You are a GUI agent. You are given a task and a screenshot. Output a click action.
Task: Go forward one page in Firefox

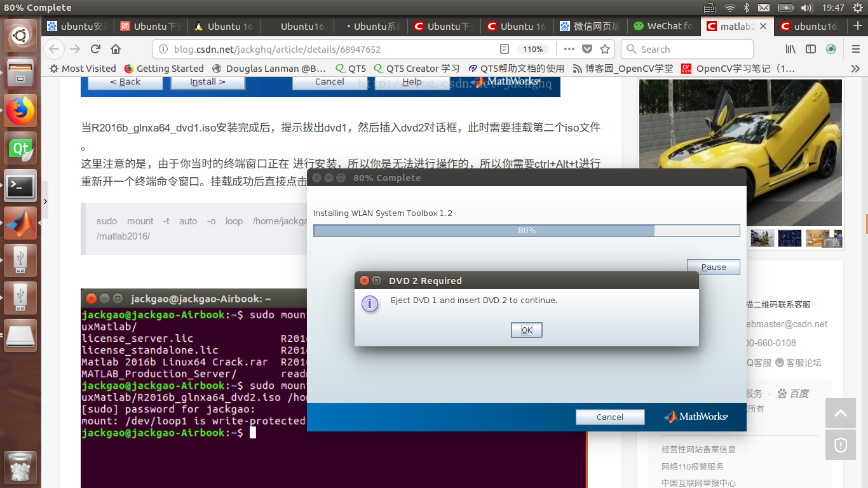tap(75, 49)
